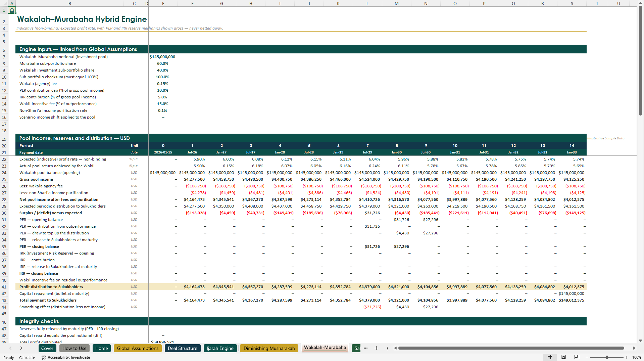Select the 'Profit distribution to Sukukholders' label

pos(51,287)
